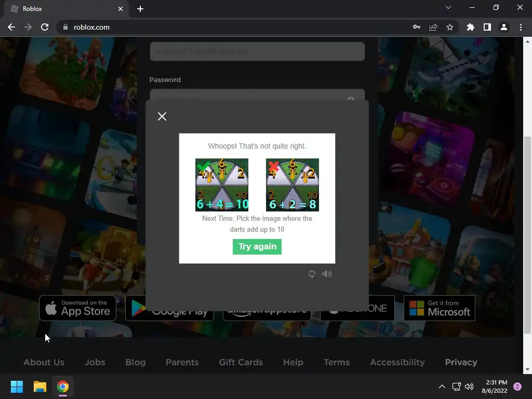Open the volume control tray icon

(x=469, y=387)
